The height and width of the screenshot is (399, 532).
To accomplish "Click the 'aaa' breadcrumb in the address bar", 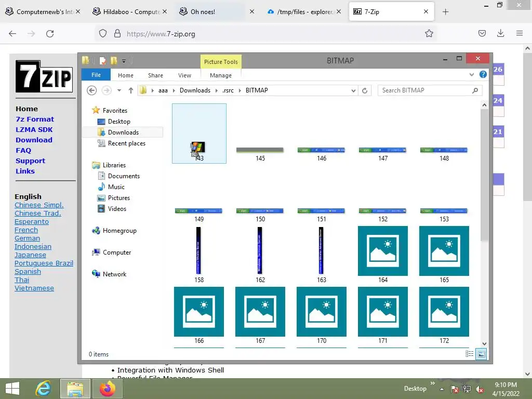I will click(x=163, y=90).
